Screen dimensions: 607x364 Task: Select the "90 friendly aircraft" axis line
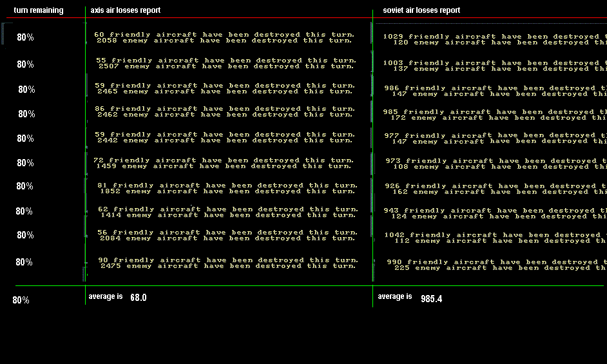[x=228, y=260]
